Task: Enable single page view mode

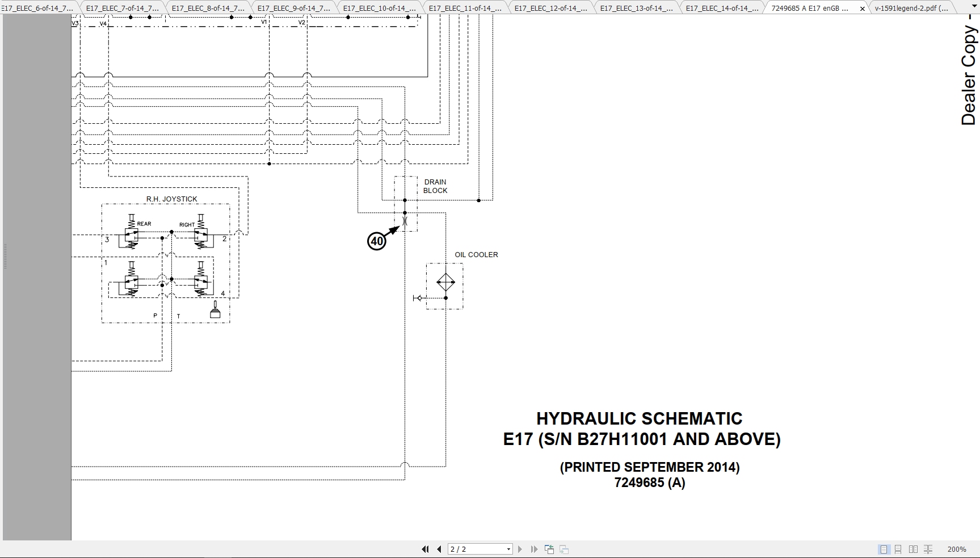Action: point(884,549)
